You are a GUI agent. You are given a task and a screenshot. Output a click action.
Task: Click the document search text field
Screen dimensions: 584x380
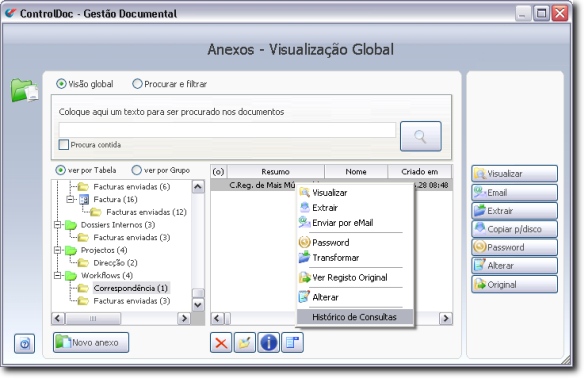click(x=227, y=130)
